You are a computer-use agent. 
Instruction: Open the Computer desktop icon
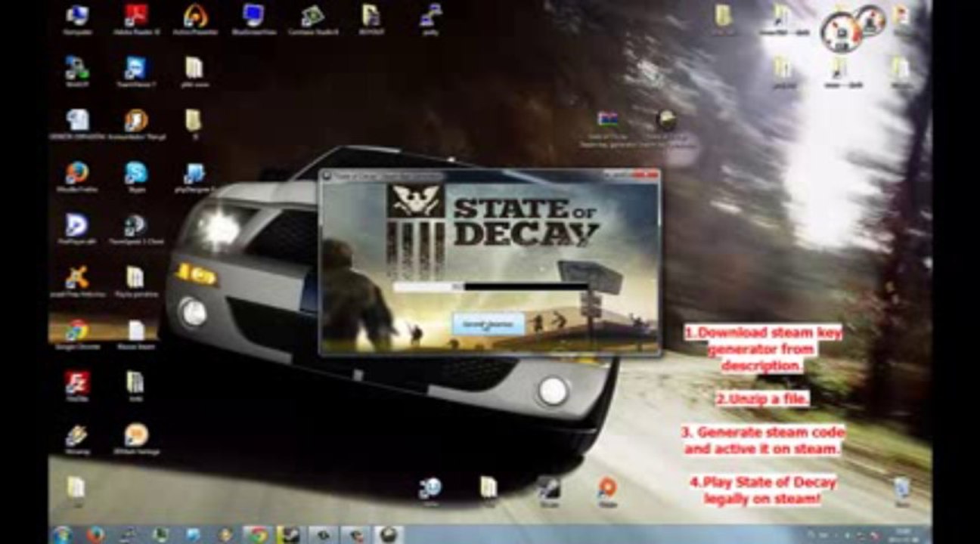pos(76,18)
